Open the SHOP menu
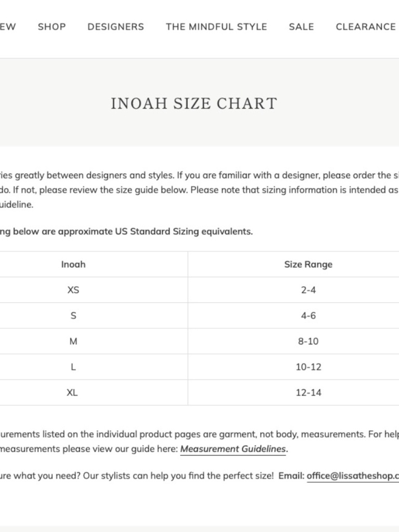Viewport: 399px width, 532px height. click(x=52, y=27)
